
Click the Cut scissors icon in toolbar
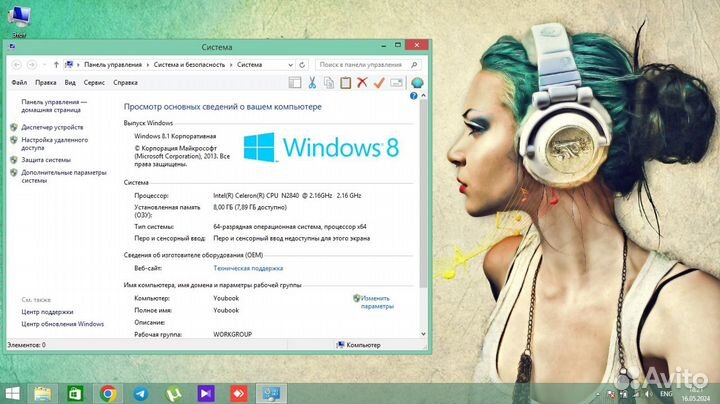(312, 83)
